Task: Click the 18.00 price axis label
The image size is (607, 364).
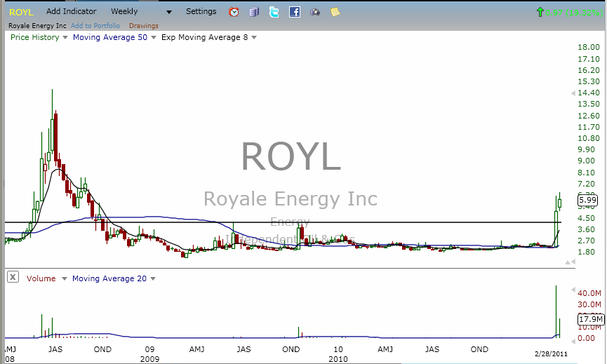Action: click(589, 47)
